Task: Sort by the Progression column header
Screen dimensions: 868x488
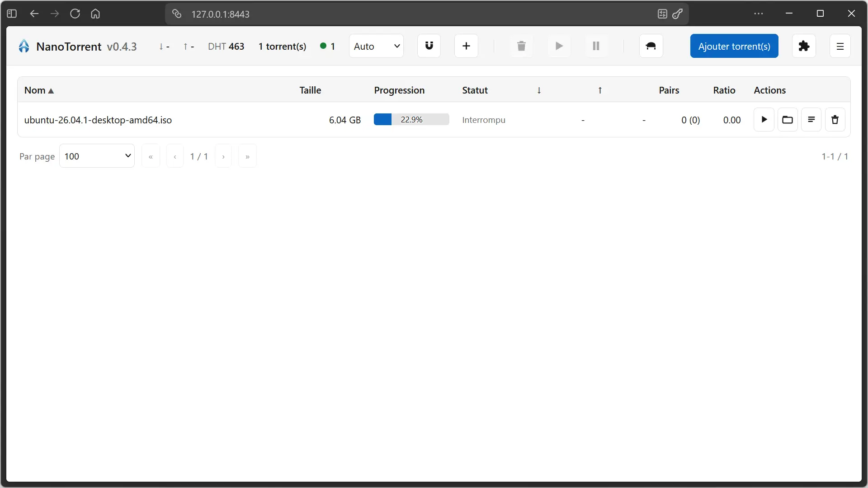Action: coord(399,90)
